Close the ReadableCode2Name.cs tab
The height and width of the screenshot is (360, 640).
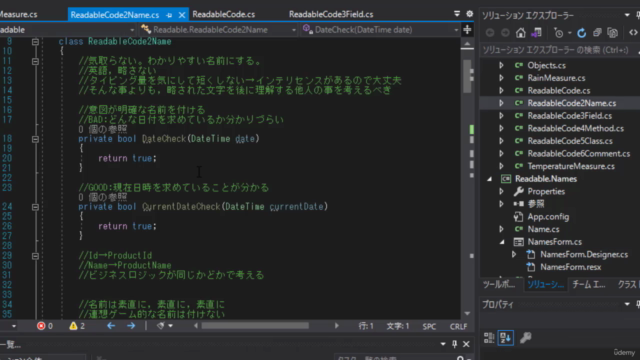click(182, 15)
